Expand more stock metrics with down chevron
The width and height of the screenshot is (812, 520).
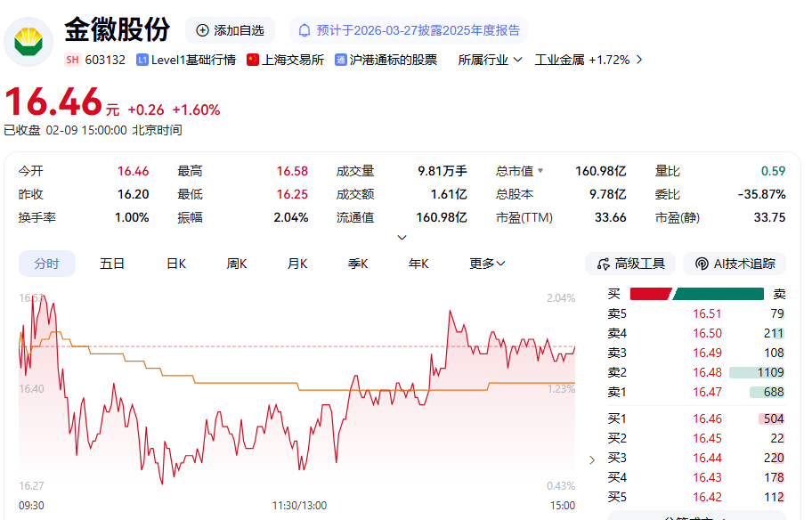tap(402, 237)
